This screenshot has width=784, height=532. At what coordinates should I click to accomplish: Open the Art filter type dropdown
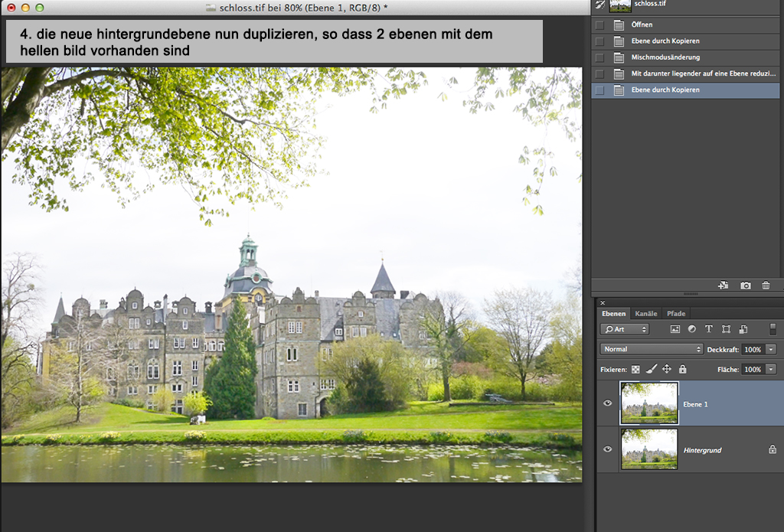click(625, 329)
